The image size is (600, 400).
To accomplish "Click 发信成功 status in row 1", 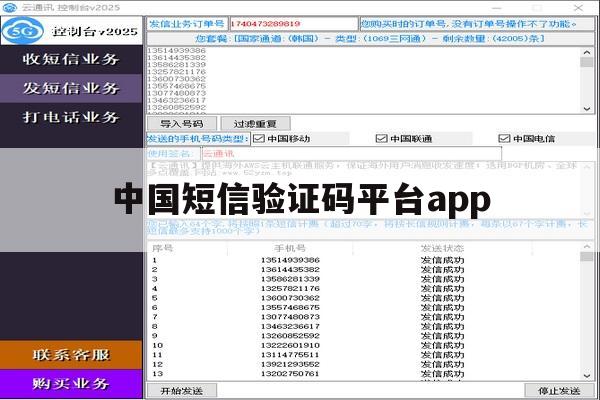I will click(442, 260).
